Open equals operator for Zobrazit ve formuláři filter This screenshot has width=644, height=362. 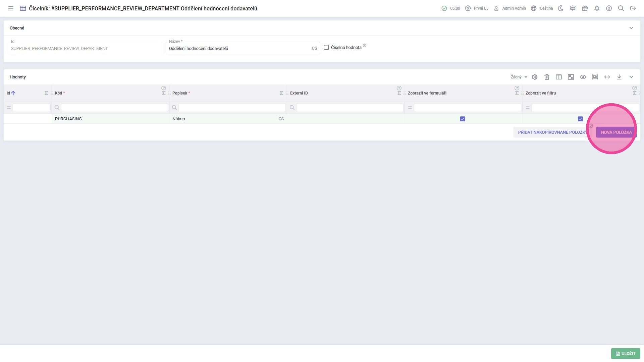(x=410, y=108)
